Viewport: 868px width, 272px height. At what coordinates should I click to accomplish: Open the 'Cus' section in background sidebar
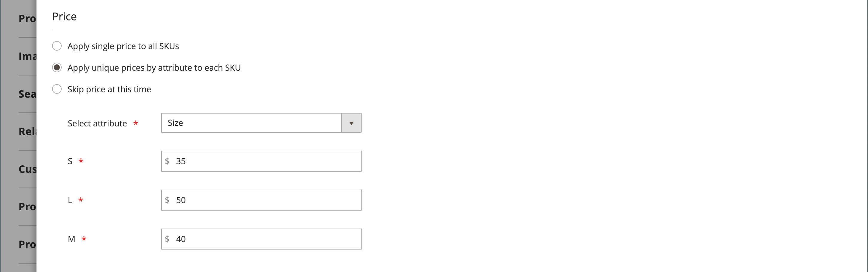tap(27, 169)
